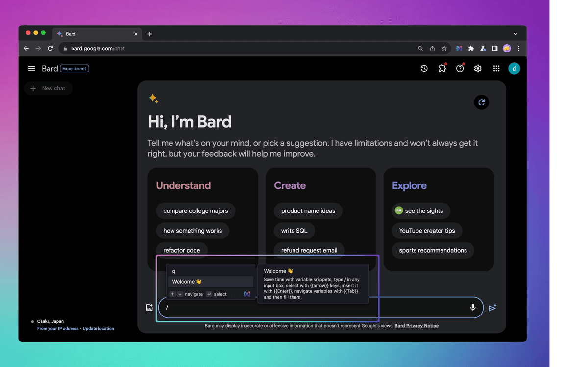Screen dimensions: 588x367
Task: Click the "Osaka, Japan" location text
Action: (x=50, y=321)
